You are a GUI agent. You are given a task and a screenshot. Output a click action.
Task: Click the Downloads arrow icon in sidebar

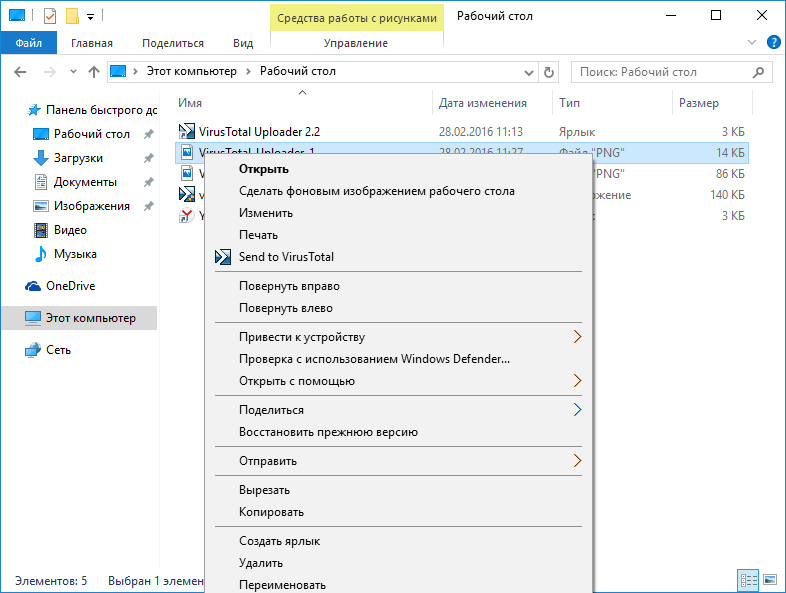point(41,158)
